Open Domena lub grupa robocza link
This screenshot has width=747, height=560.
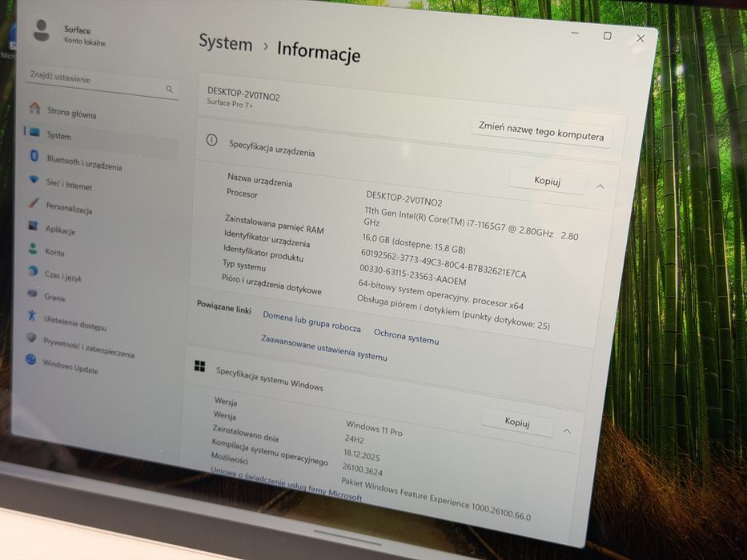click(311, 322)
